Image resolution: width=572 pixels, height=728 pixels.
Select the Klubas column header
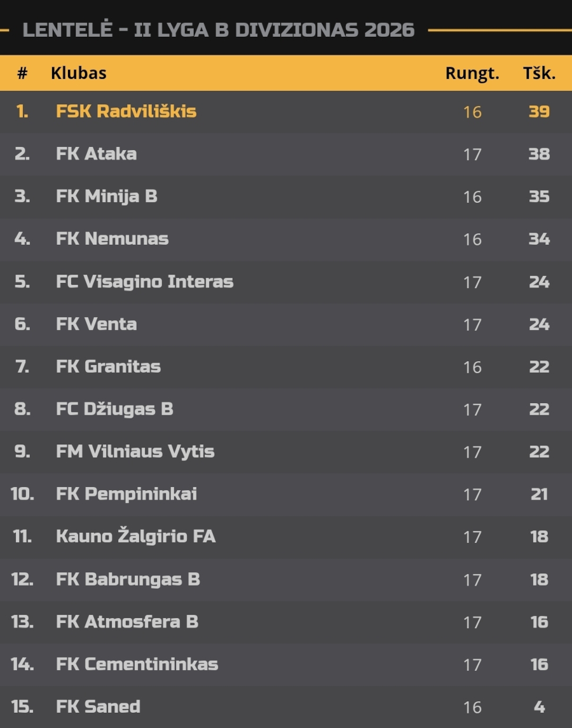point(78,73)
